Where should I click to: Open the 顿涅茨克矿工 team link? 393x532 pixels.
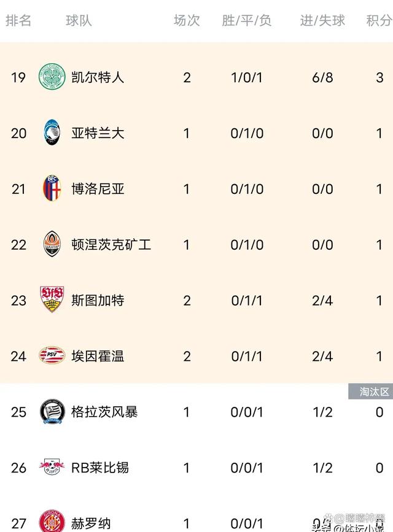pyautogui.click(x=111, y=244)
